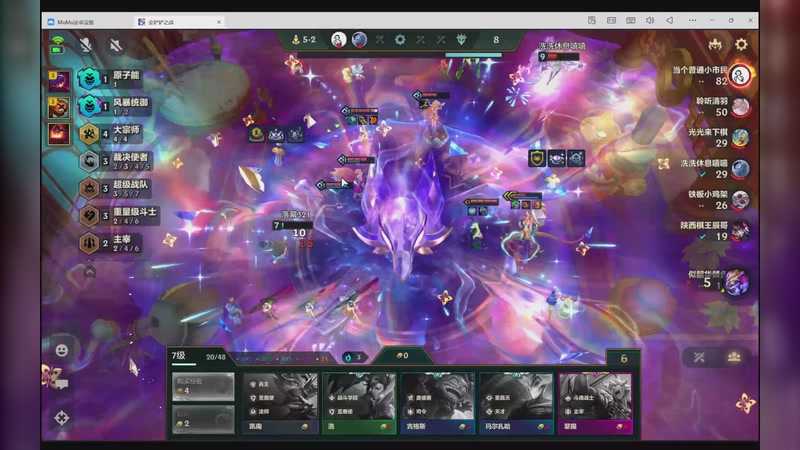Inspect the opponent's yellow shield item icon
Viewport: 800px width, 450px height.
pyautogui.click(x=537, y=158)
